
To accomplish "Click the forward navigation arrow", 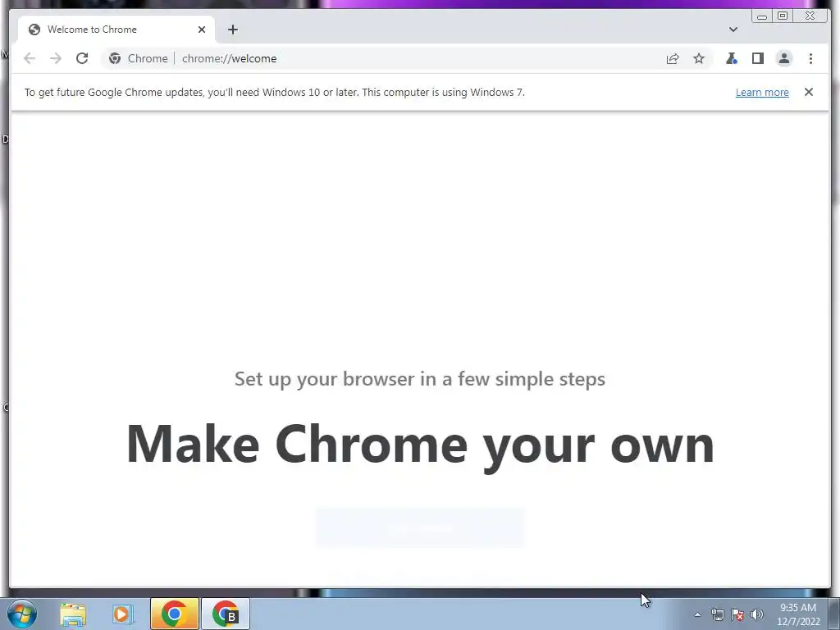I will coord(56,58).
